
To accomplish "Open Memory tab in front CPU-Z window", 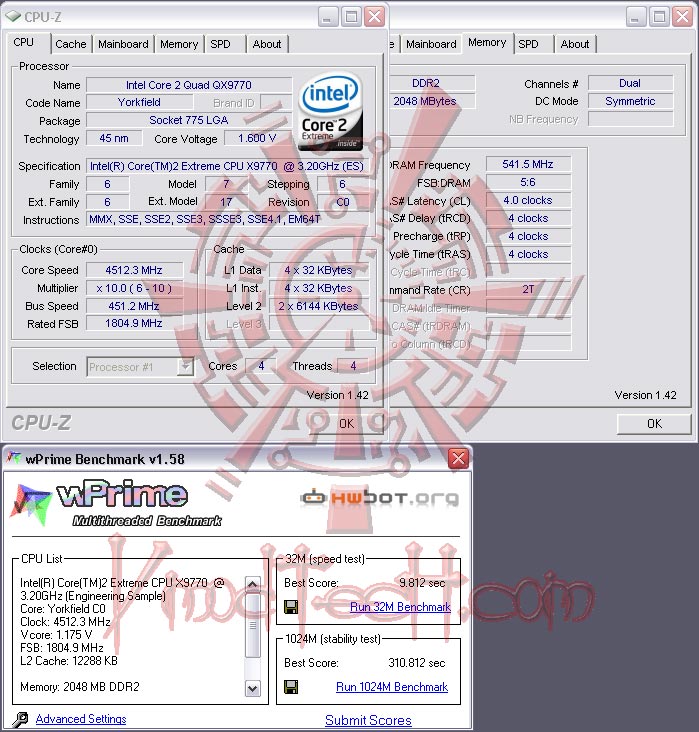I will [x=179, y=44].
